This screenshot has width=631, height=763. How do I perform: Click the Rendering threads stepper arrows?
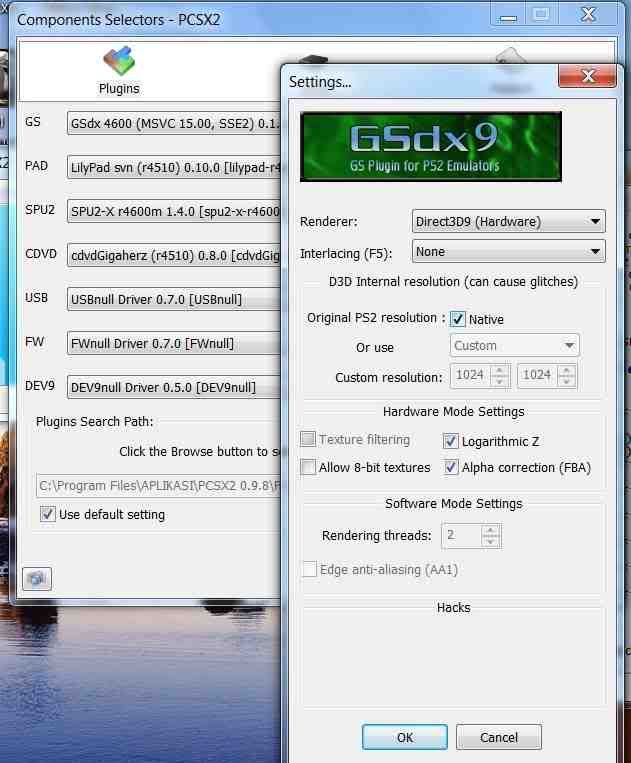(x=490, y=535)
